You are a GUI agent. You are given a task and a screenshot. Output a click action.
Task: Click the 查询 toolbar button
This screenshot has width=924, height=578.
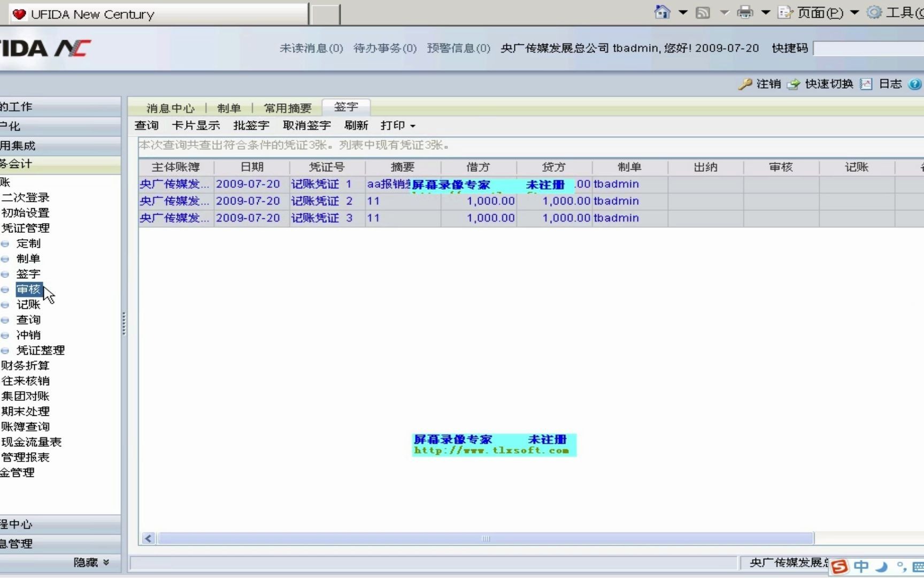[147, 125]
